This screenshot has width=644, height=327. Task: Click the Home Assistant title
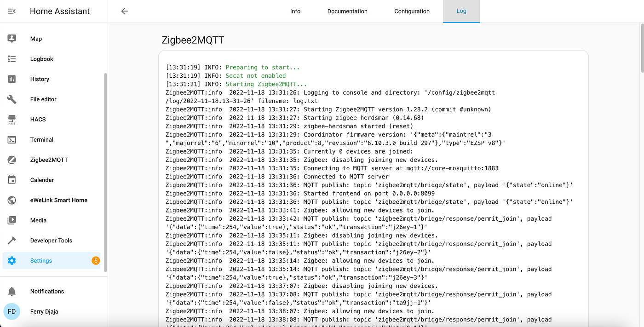60,11
